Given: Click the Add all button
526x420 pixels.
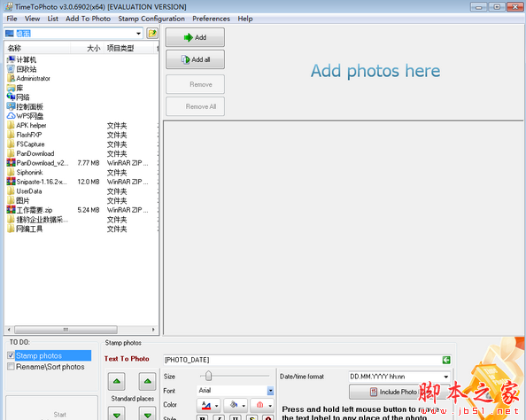Looking at the screenshot, I should pyautogui.click(x=195, y=59).
